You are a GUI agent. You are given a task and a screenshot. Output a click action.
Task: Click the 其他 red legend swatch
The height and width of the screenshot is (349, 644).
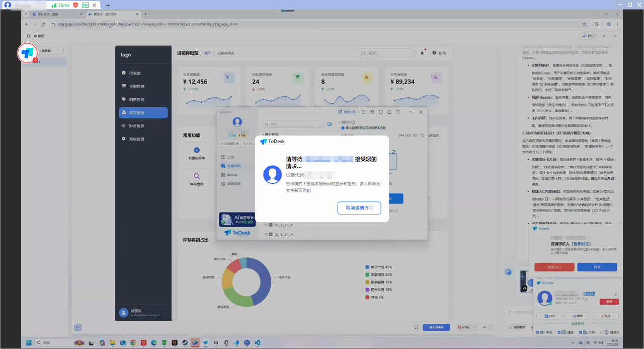pos(367,297)
